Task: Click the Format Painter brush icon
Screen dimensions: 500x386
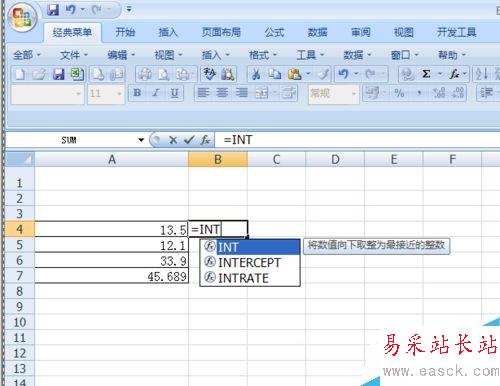Action: pyautogui.click(x=323, y=74)
